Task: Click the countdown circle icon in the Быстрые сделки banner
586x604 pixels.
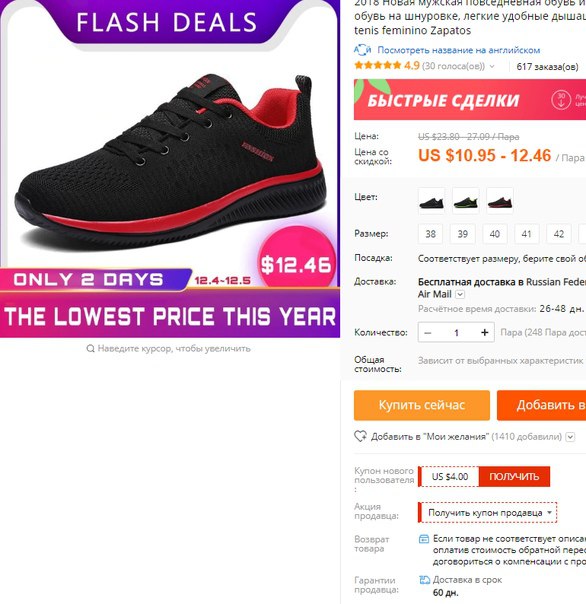Action: 561,100
